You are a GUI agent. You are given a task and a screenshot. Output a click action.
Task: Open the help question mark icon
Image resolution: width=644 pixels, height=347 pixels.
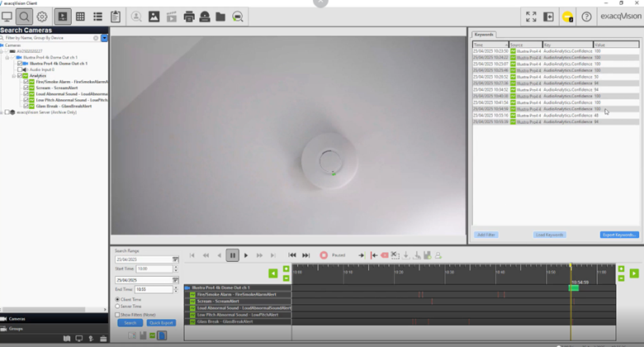(x=586, y=17)
